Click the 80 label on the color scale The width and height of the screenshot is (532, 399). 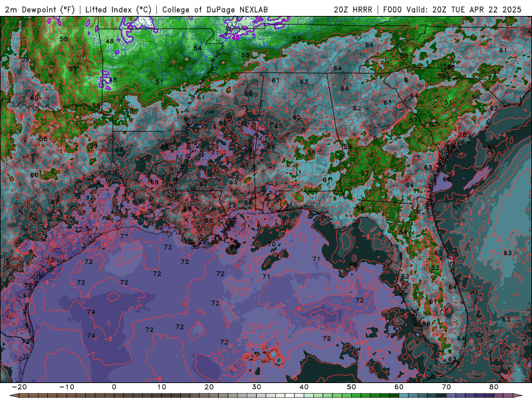[x=494, y=387]
